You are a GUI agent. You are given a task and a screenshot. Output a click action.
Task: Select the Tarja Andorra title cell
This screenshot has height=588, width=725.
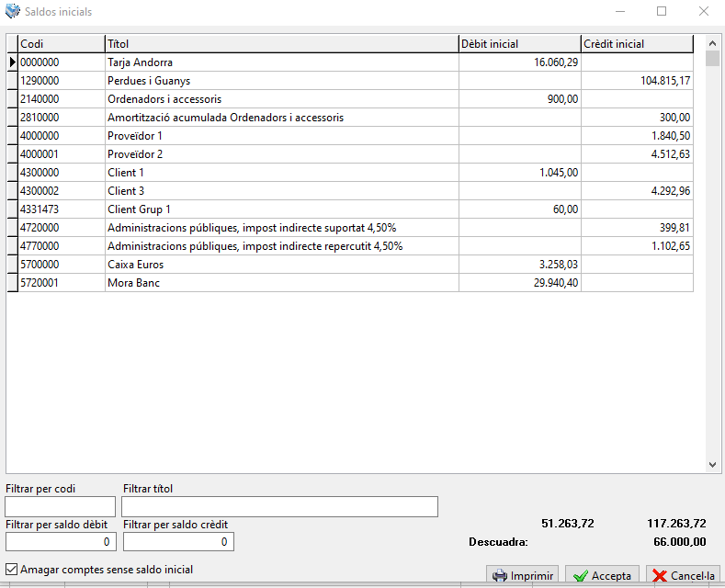point(282,62)
